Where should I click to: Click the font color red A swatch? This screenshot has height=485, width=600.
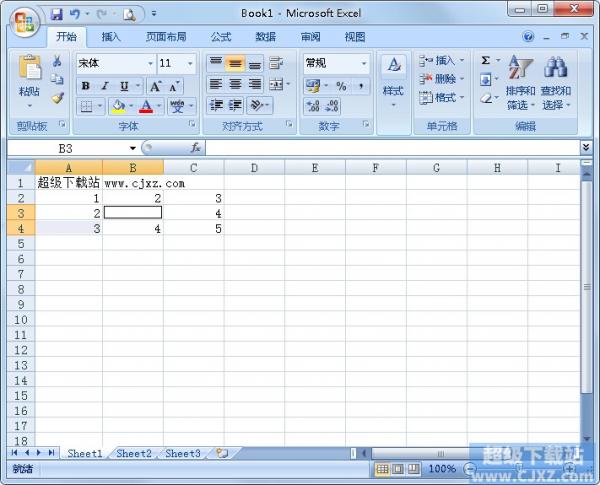point(146,106)
